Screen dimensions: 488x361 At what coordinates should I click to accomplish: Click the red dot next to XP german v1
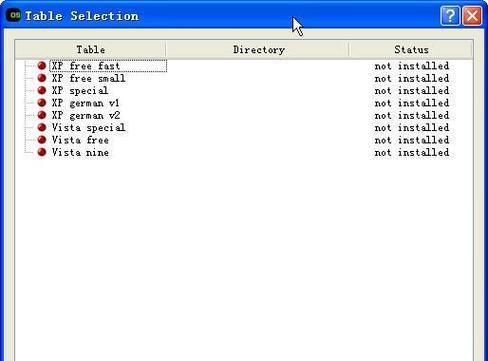42,103
